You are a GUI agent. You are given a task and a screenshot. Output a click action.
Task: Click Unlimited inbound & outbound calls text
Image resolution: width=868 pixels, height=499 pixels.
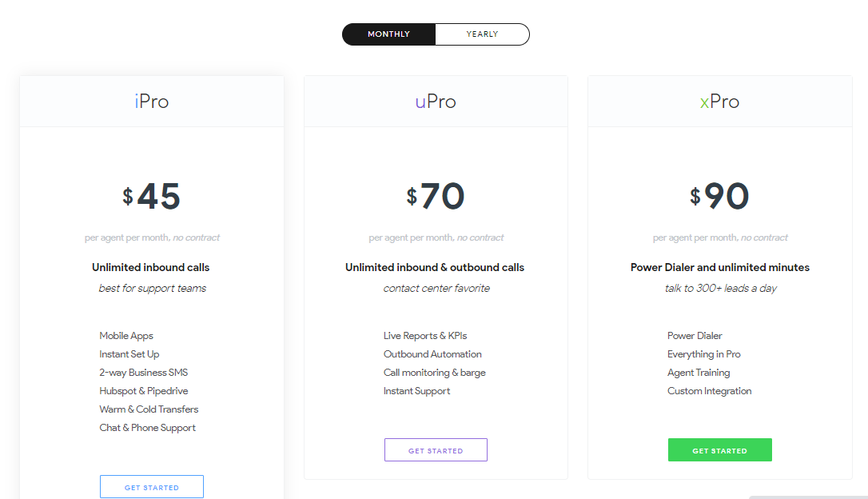click(x=435, y=267)
